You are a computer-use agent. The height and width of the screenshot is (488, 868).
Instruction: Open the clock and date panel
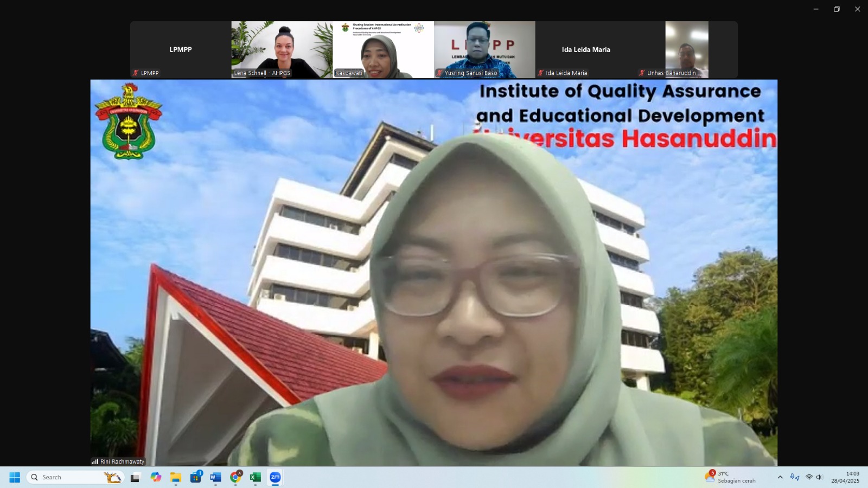pyautogui.click(x=845, y=477)
